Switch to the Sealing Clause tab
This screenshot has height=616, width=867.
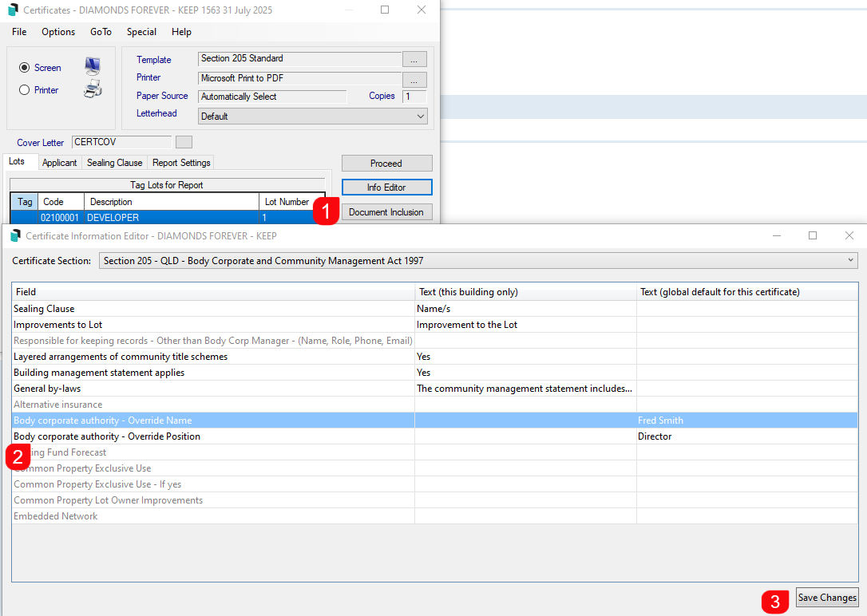(114, 163)
